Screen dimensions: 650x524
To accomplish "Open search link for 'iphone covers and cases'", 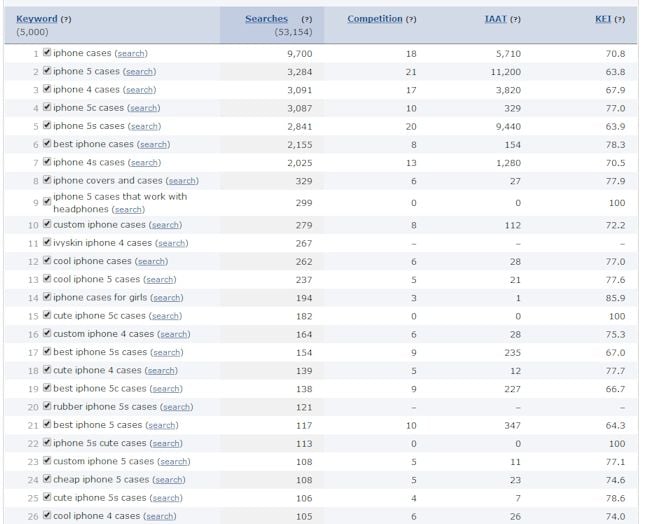I will (182, 181).
